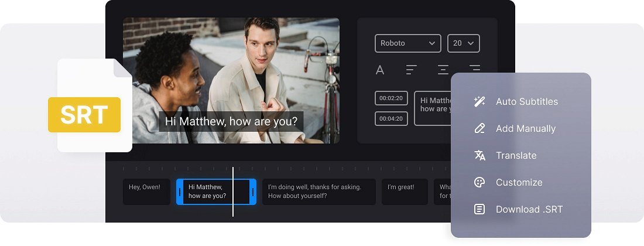Open the font size 20 dropdown
644x246 pixels.
(463, 43)
